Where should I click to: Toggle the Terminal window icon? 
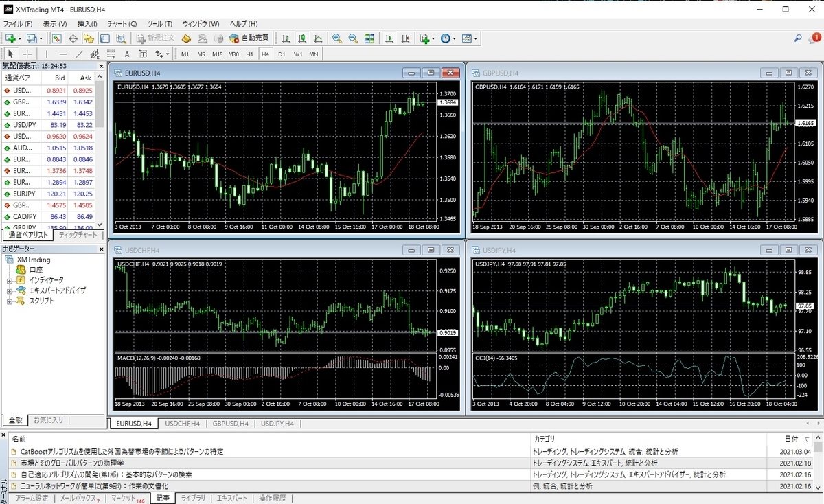click(x=105, y=38)
